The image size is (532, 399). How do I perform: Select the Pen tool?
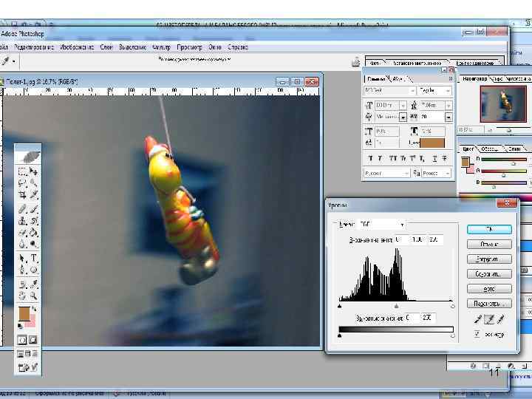[22, 270]
